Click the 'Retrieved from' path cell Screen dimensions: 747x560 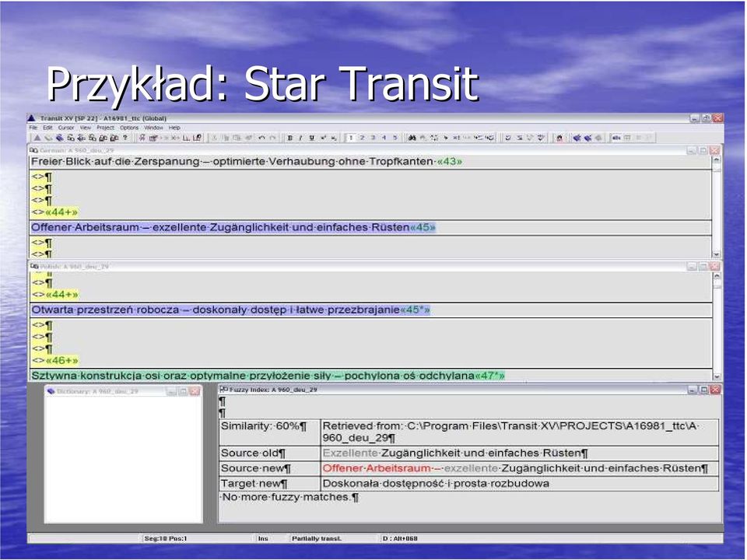[520, 432]
